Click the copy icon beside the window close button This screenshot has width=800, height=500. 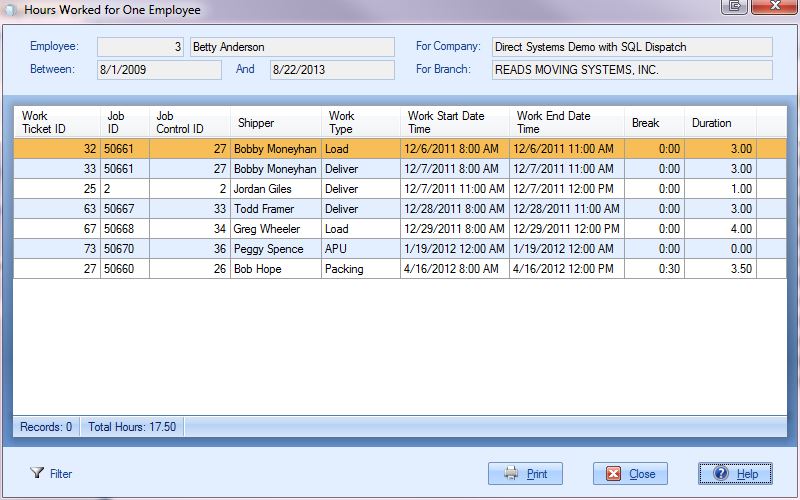(x=736, y=7)
